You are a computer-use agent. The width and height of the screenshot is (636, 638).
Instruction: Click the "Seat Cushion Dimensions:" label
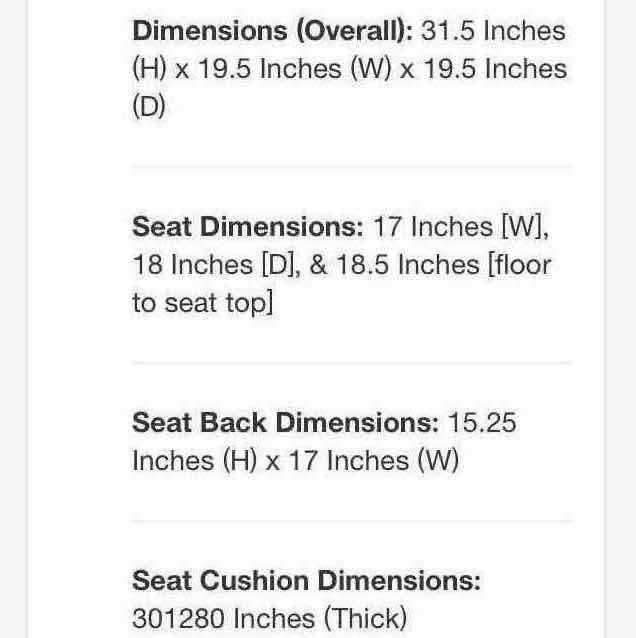[306, 580]
